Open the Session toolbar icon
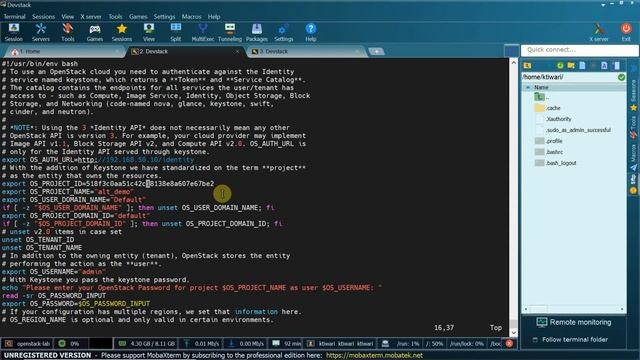The height and width of the screenshot is (360, 640). [13, 32]
